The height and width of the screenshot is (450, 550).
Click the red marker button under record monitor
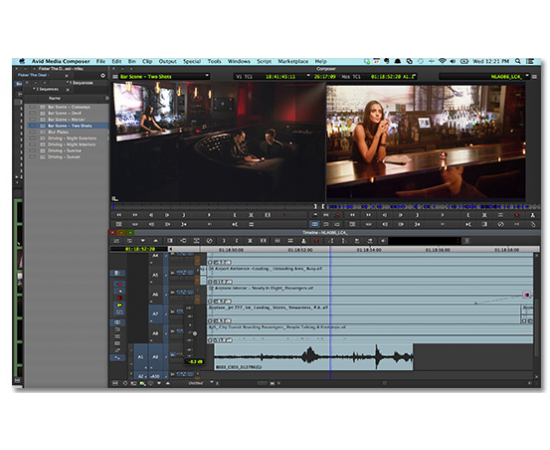(x=516, y=215)
